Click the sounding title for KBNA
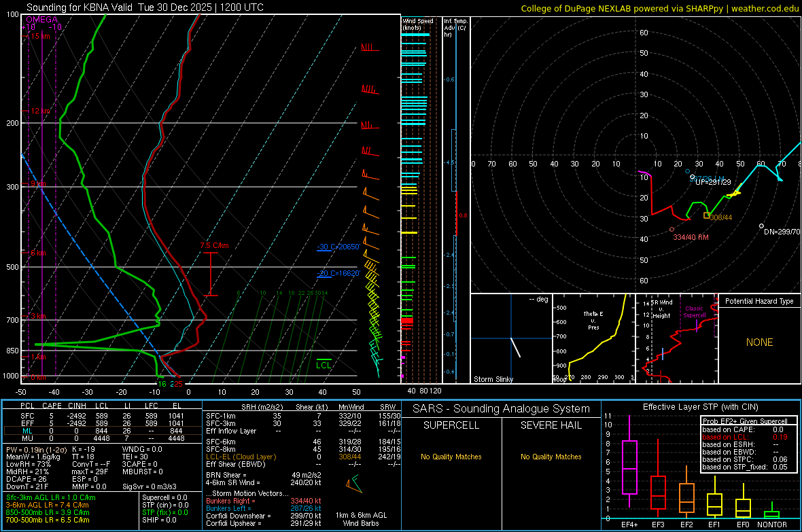802x532 pixels. [145, 7]
